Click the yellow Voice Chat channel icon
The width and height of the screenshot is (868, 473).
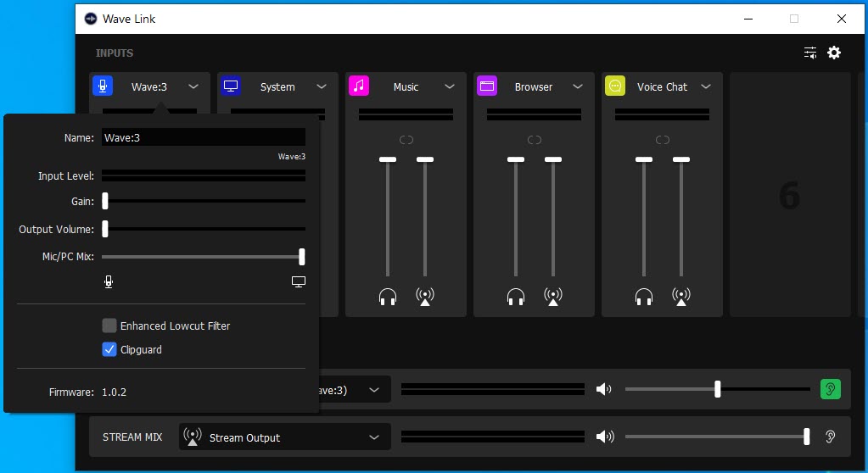pyautogui.click(x=615, y=86)
